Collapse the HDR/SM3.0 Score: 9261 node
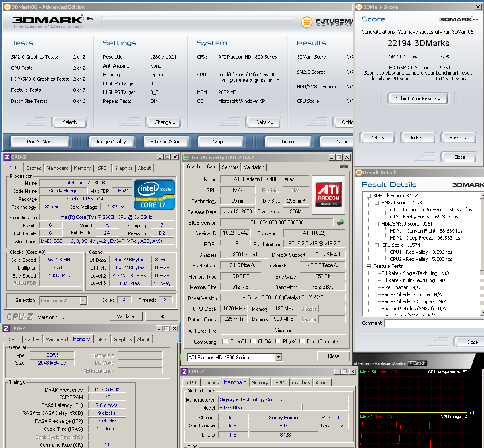Viewport: 484px width, 448px height. (x=377, y=224)
